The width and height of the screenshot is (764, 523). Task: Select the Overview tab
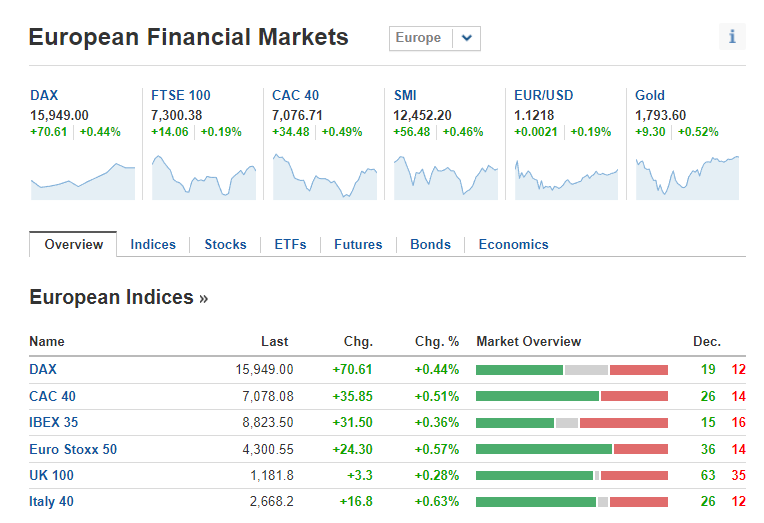pos(73,244)
